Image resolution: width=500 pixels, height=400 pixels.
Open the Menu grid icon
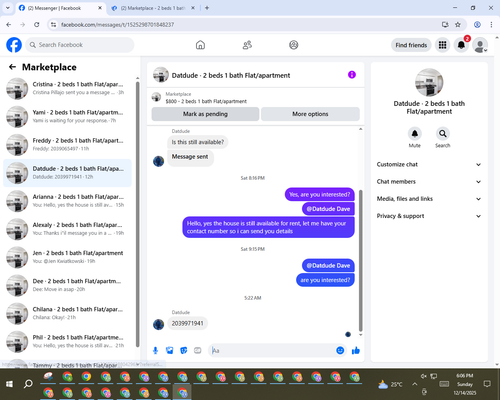tap(442, 45)
